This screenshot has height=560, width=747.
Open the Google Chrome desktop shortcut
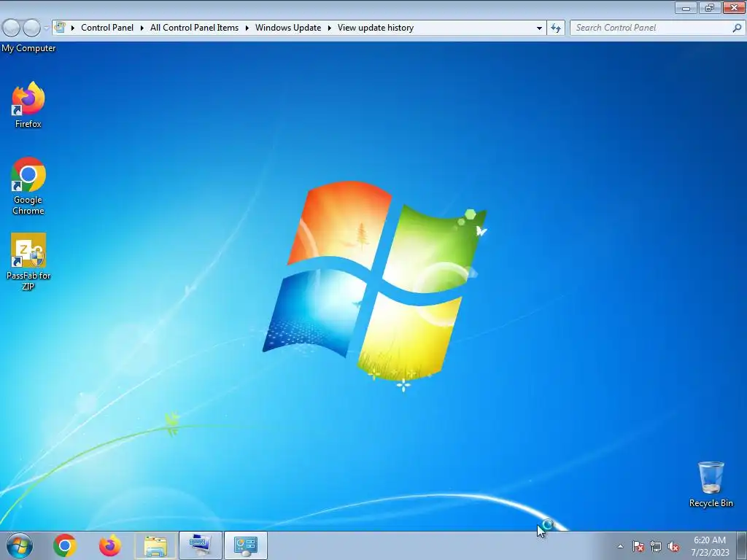click(x=28, y=186)
